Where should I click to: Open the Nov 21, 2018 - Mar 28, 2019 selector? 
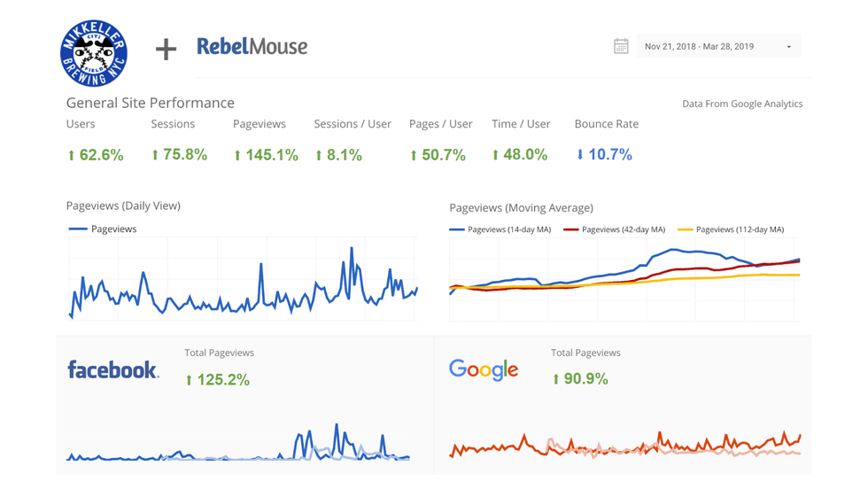pyautogui.click(x=699, y=47)
